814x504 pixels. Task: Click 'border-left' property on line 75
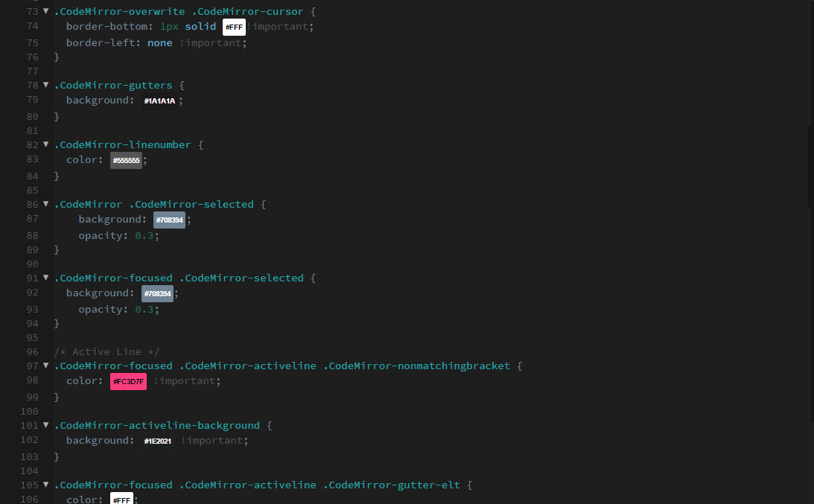pos(101,43)
